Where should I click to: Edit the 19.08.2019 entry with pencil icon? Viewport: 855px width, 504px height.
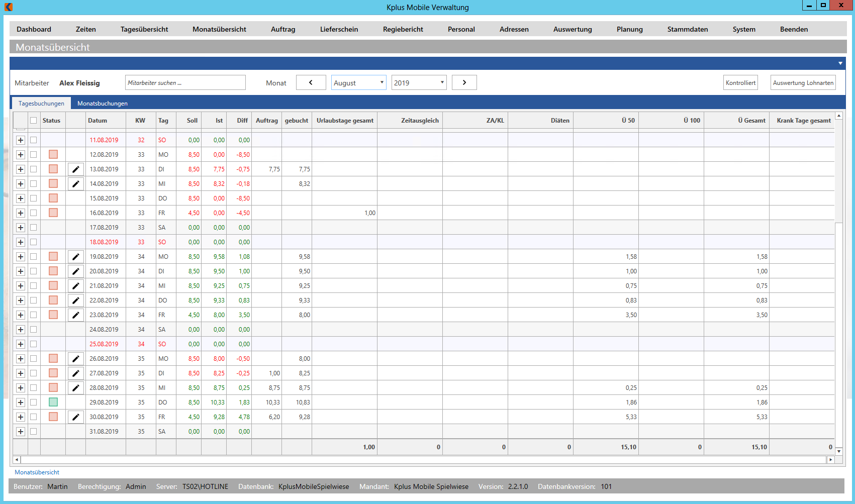(75, 257)
